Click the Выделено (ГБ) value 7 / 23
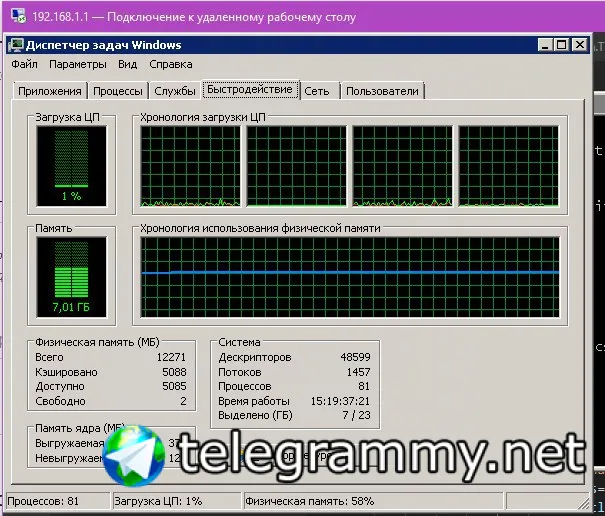The image size is (605, 516). click(357, 415)
